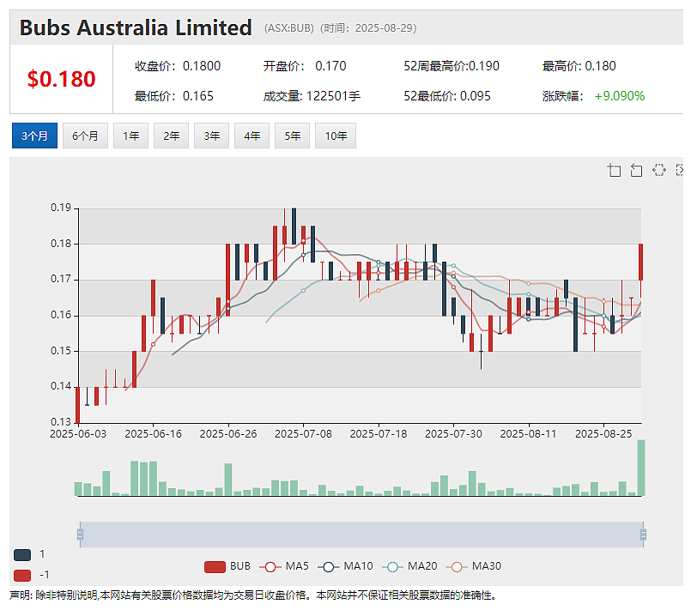Click the 最高价: 0.180 value

click(x=579, y=66)
